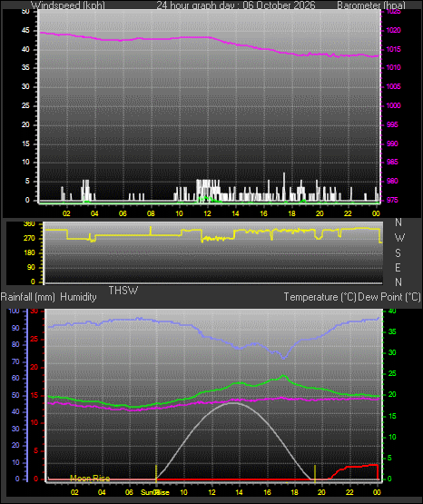Select the 35 value on windspeed axis
Image resolution: width=423 pixels, height=504 pixels.
pos(25,68)
